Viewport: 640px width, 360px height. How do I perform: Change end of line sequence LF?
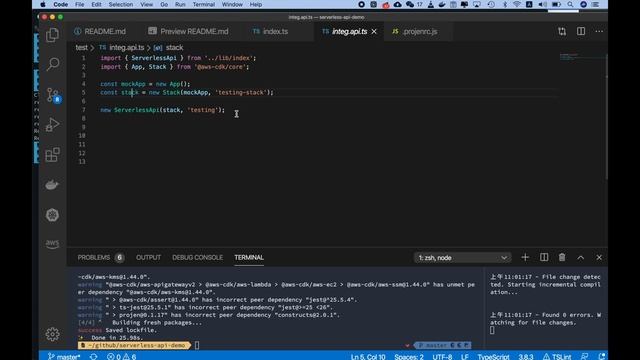pos(464,356)
